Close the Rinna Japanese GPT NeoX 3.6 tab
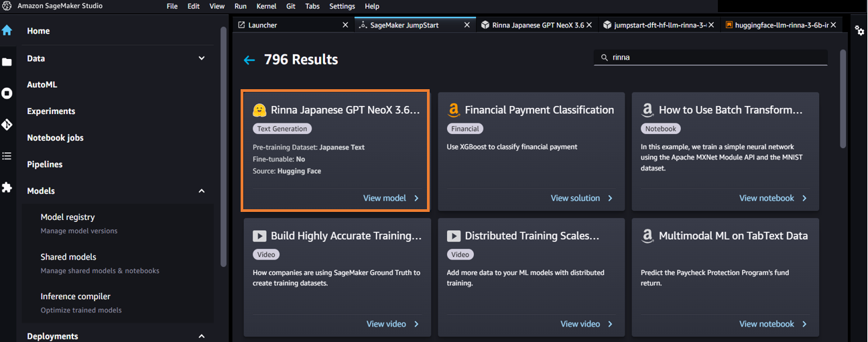This screenshot has width=868, height=342. point(588,25)
